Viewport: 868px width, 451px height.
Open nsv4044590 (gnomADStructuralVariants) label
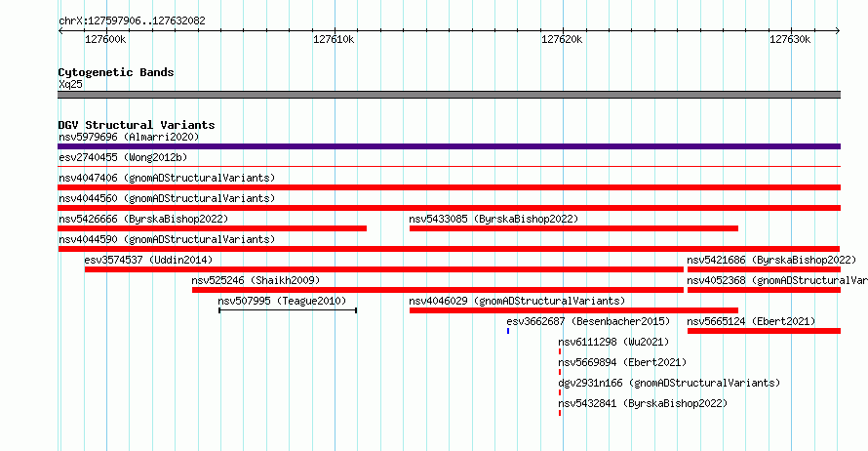pos(167,239)
